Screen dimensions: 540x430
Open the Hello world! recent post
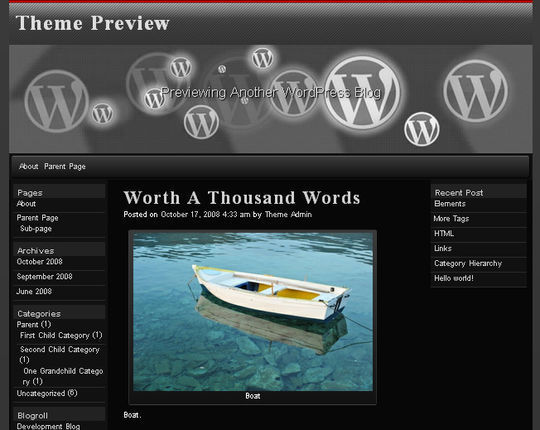pos(454,278)
